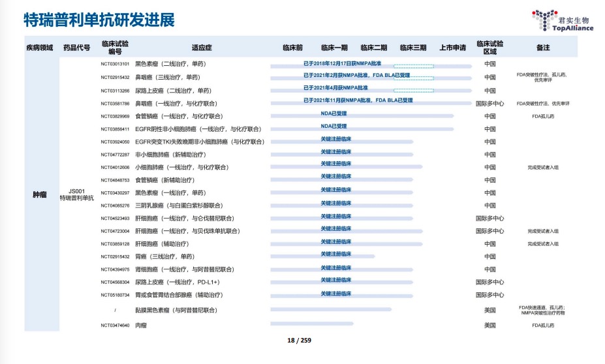Click the 2018年12月17日 NMPA approval label
Image resolution: width=605 pixels, height=364 pixels.
[342, 63]
